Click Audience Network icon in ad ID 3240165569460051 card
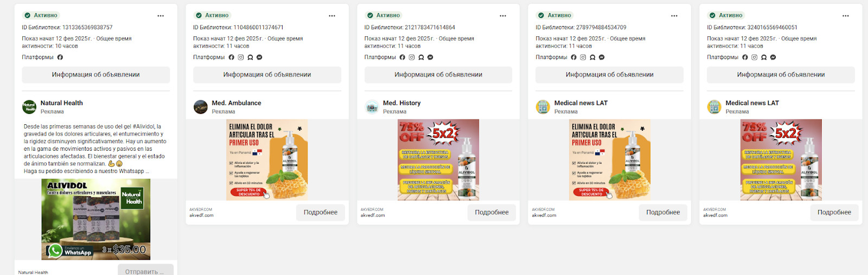 (764, 57)
